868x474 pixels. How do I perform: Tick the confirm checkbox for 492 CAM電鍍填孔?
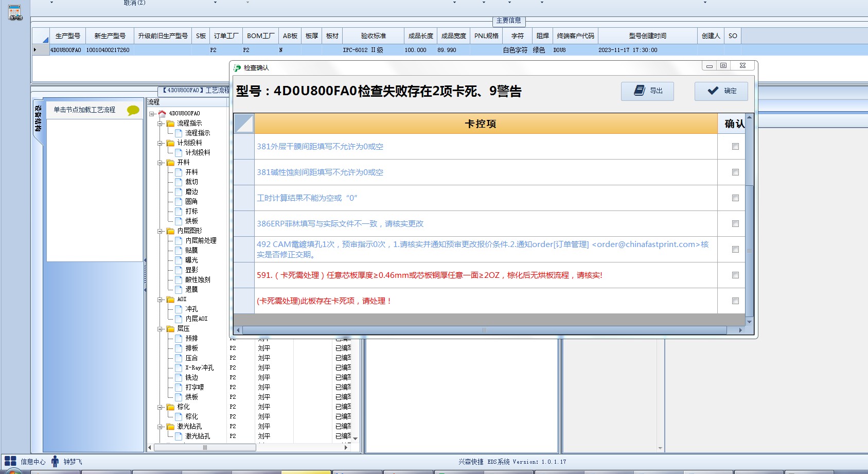[735, 250]
